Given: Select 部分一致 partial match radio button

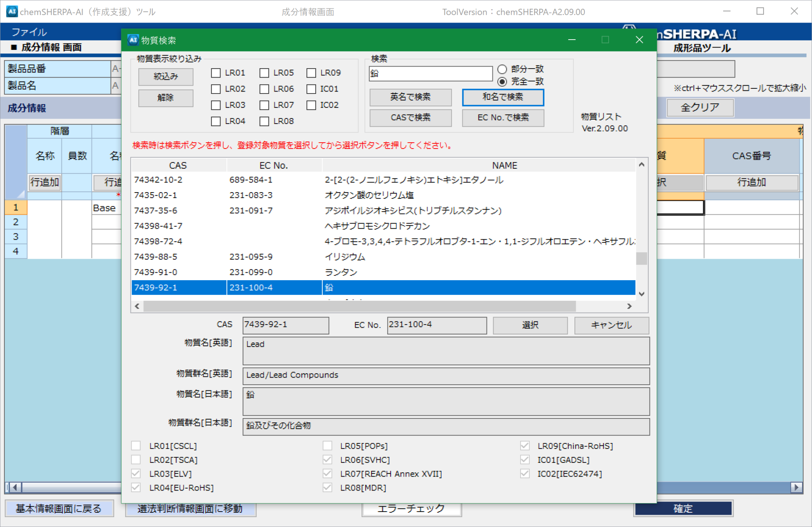Looking at the screenshot, I should 502,69.
